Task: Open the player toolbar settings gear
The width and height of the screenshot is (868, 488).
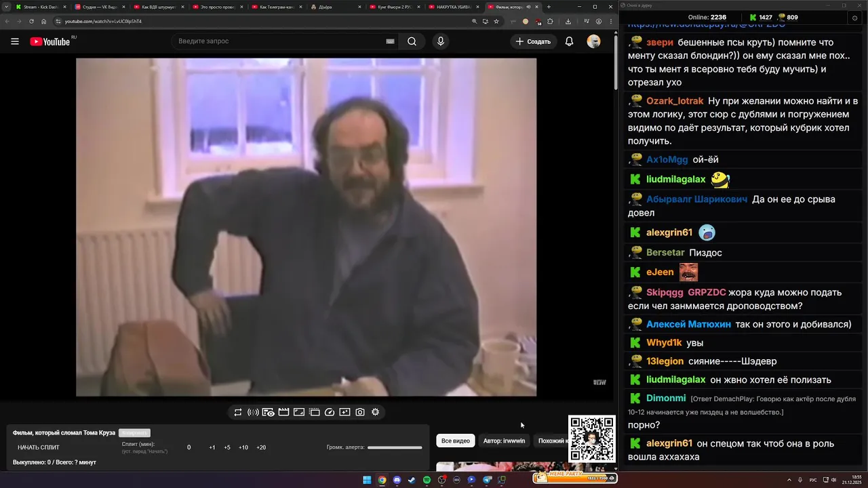Action: point(375,412)
